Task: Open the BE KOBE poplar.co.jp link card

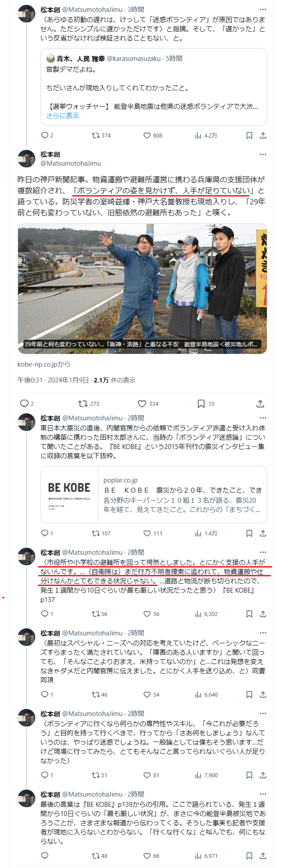Action: pos(153,494)
